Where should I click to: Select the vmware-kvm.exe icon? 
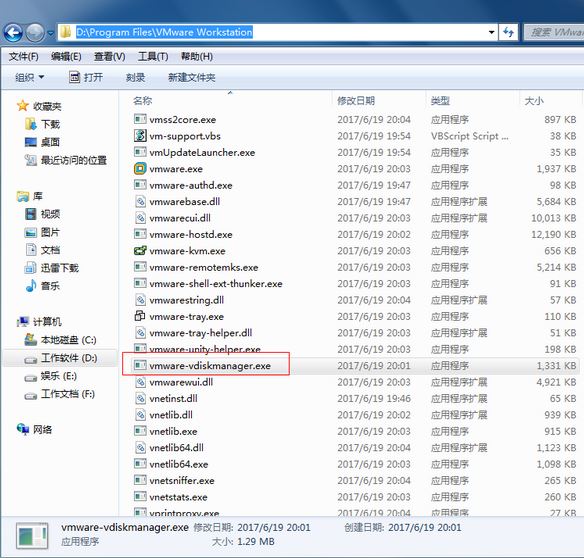coord(140,250)
